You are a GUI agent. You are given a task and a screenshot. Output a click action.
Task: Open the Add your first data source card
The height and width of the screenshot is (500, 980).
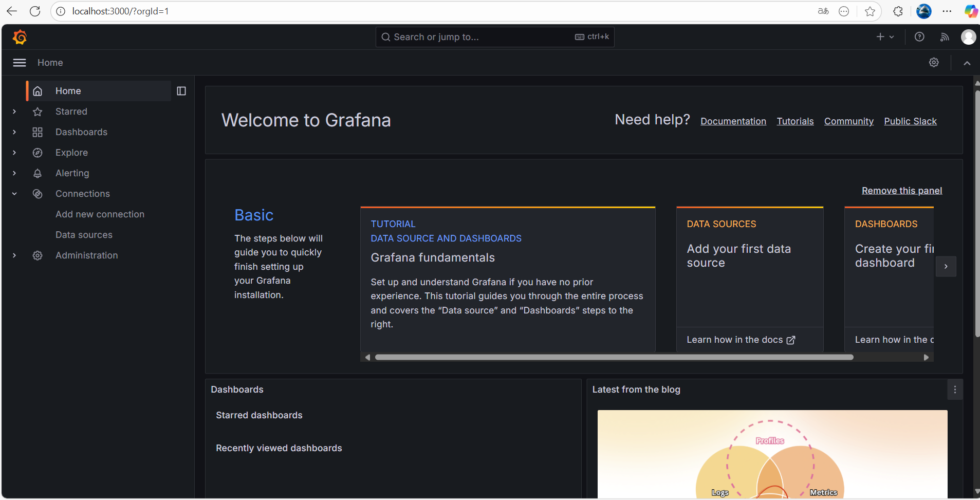pos(750,279)
